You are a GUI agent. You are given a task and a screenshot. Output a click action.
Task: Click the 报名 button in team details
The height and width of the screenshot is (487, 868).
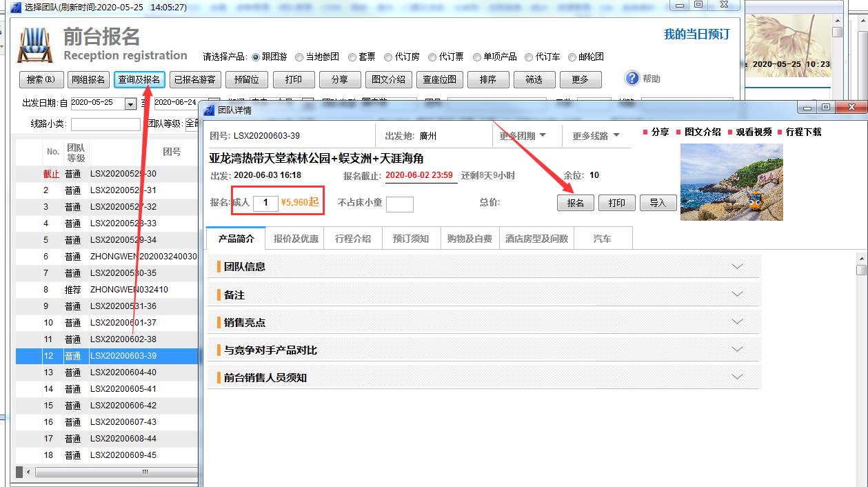tap(575, 203)
